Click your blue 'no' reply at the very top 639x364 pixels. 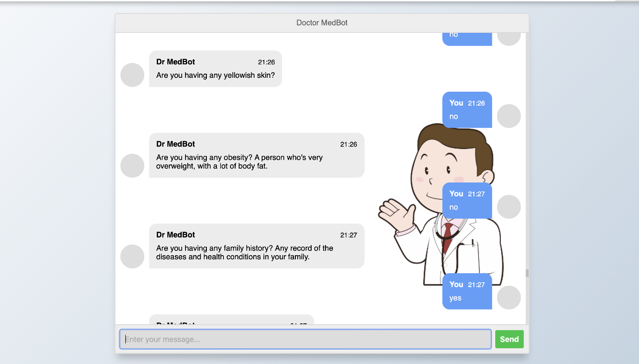coord(467,37)
